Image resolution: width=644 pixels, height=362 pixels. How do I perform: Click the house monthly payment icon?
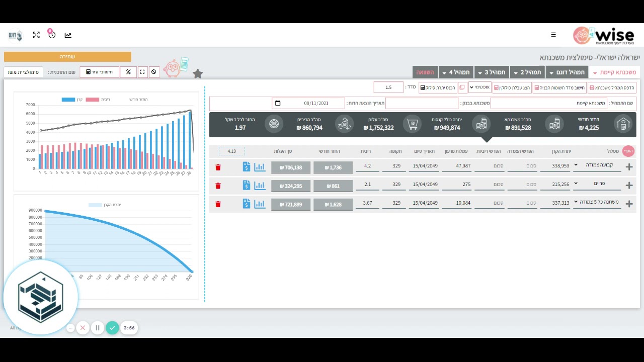[623, 124]
